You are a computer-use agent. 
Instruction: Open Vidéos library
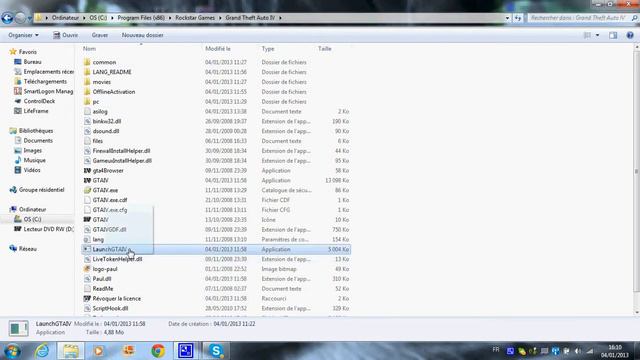(32, 170)
